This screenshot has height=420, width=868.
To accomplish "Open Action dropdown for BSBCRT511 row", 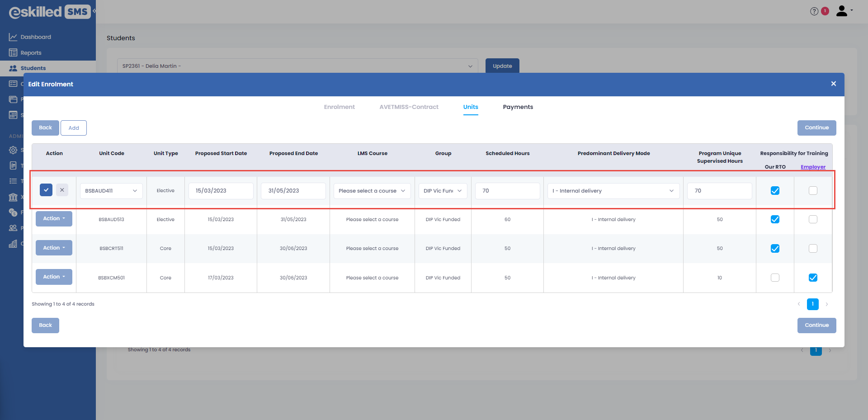I will 54,248.
